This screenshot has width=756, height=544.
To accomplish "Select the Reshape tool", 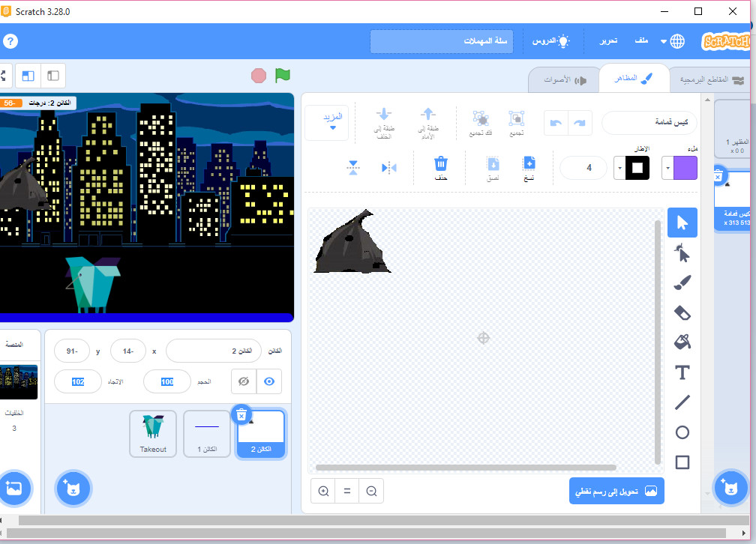I will pyautogui.click(x=682, y=253).
